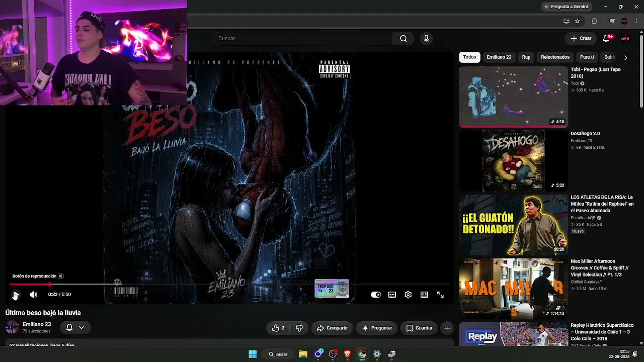Viewport: 644px width, 362px height.
Task: Like the video with the thumbs-up button
Action: click(x=278, y=328)
